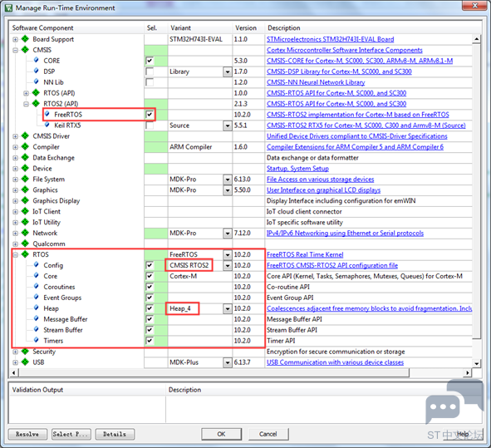Click the USB diamond icon
Viewport: 491px width, 448px height.
[x=25, y=362]
